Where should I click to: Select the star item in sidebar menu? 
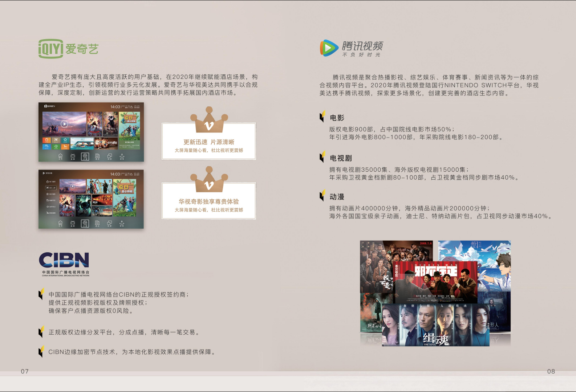pos(50,194)
